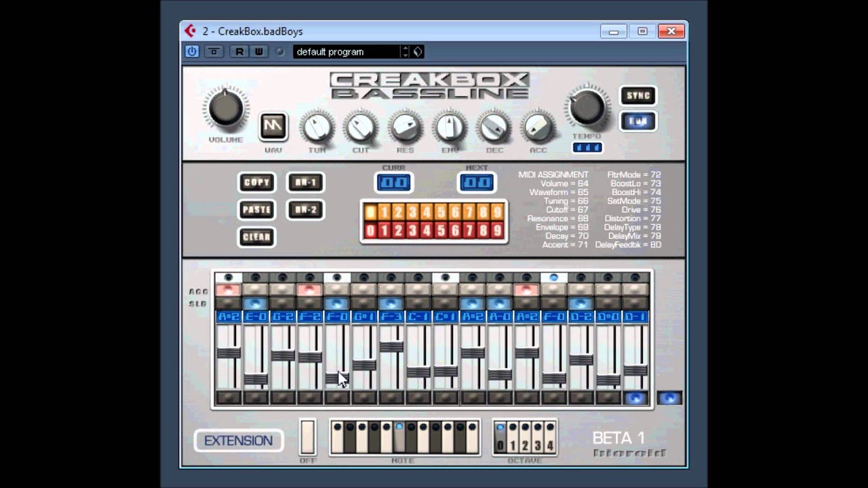Click the blue note display showing D#0
The height and width of the screenshot is (488, 868).
608,317
